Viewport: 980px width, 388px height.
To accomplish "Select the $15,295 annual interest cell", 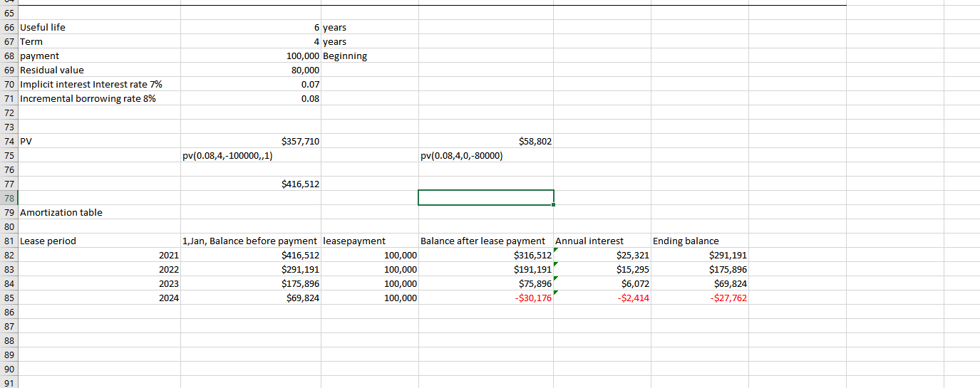I will 602,269.
